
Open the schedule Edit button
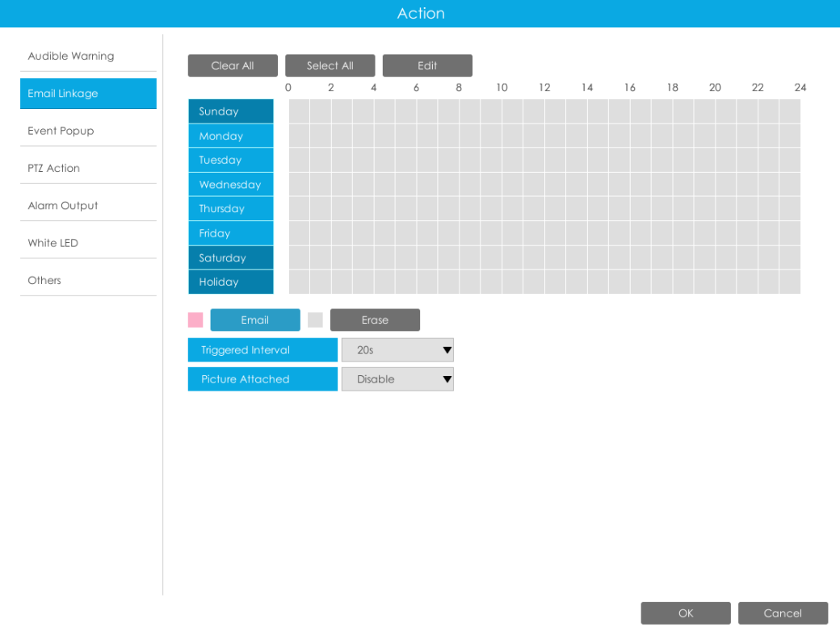point(427,65)
